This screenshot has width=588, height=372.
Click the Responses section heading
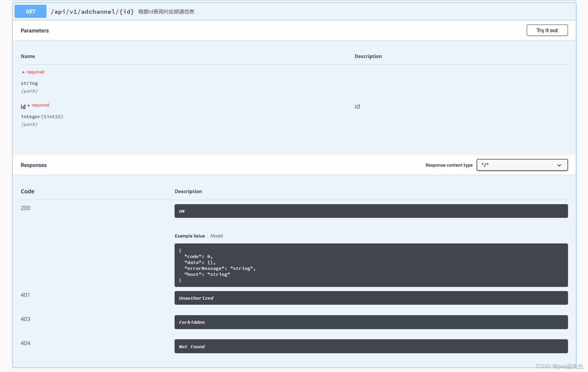point(33,165)
